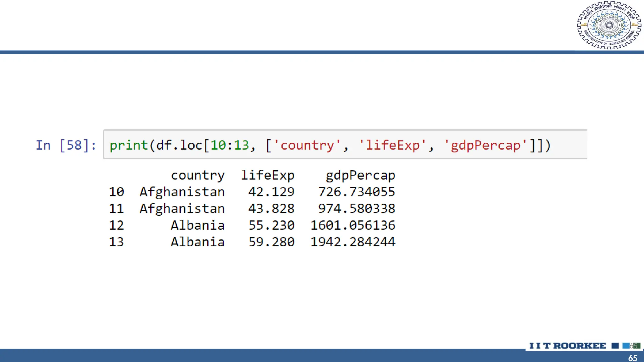Click the 'country' string in the code
Screen dimensions: 644x362
tap(307, 145)
